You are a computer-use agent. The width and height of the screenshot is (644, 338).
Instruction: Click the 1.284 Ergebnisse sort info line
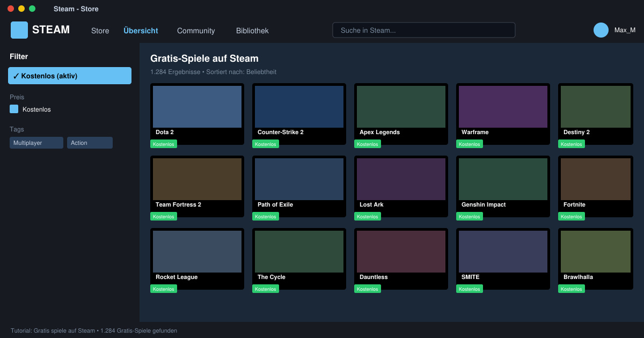213,72
